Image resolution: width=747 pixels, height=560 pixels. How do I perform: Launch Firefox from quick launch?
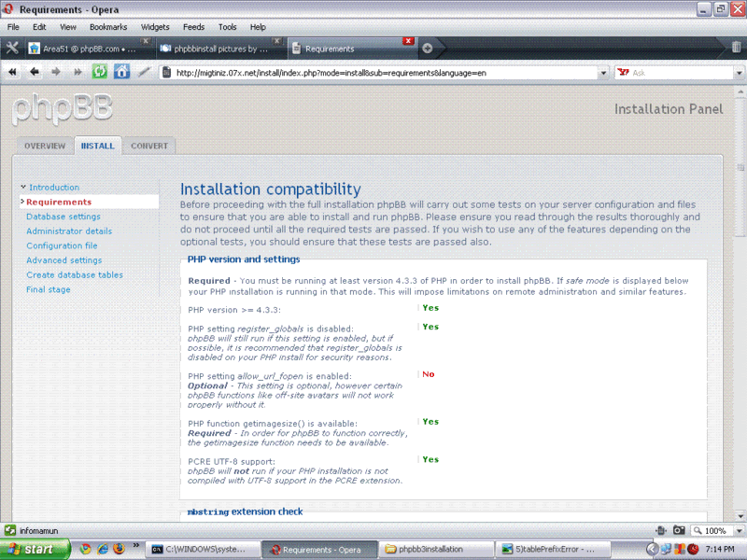click(120, 549)
